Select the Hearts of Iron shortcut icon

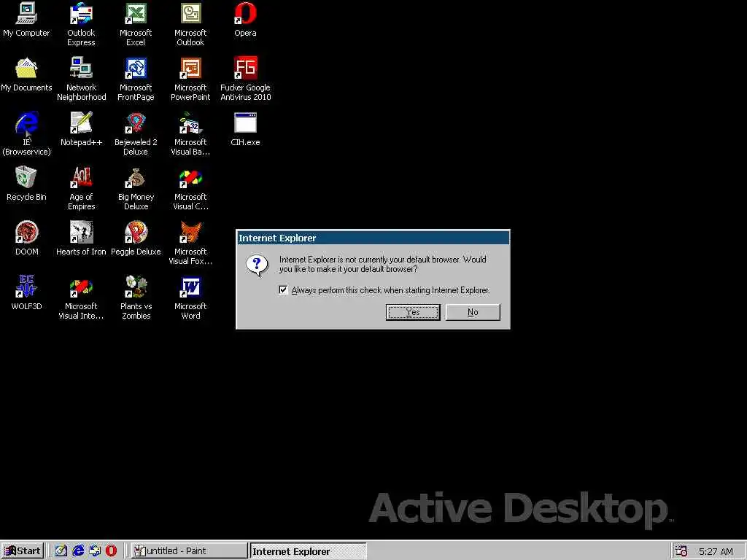coord(81,233)
